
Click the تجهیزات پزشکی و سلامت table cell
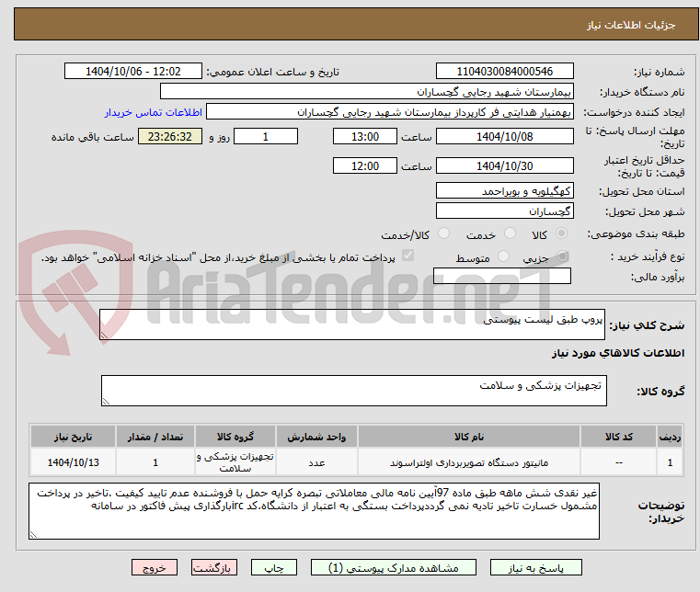(235, 462)
